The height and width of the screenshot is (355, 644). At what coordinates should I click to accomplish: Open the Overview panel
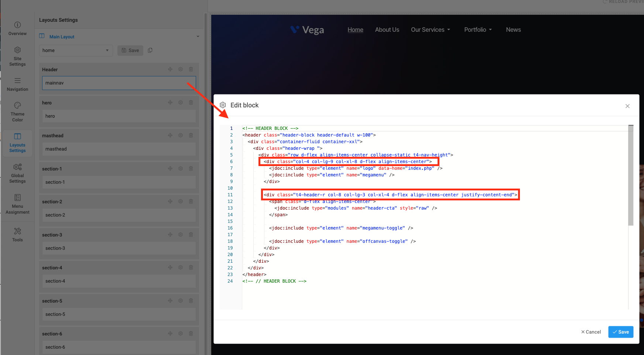pos(17,28)
